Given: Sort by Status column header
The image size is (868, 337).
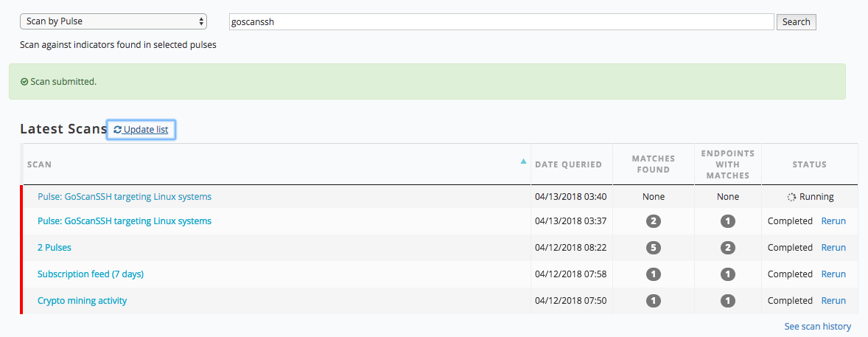Looking at the screenshot, I should [x=809, y=164].
